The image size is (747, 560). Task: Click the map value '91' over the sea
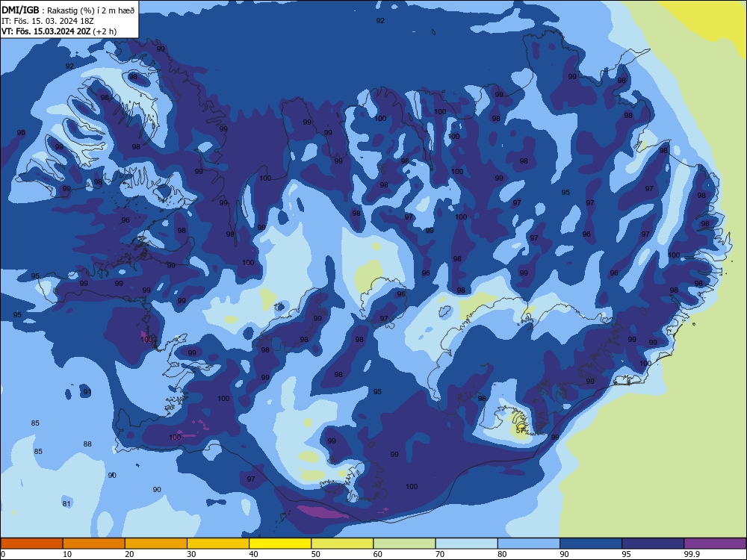(87, 392)
